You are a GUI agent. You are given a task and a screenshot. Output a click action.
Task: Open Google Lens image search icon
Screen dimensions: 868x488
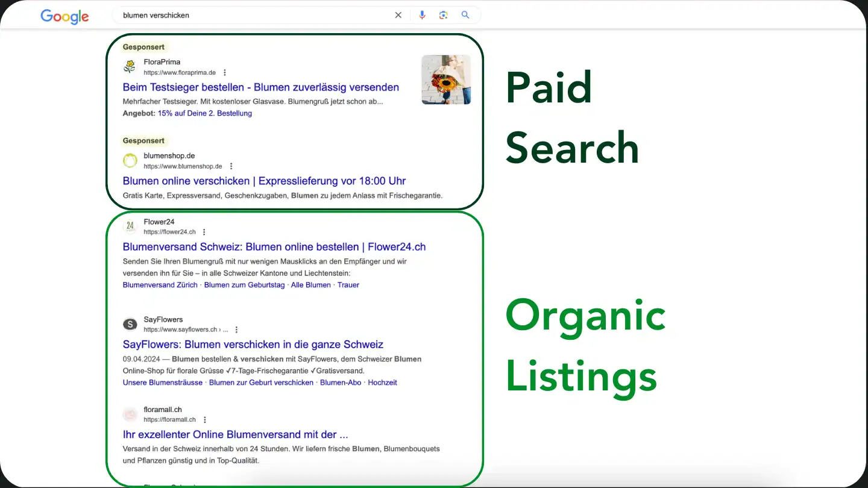[x=444, y=15]
